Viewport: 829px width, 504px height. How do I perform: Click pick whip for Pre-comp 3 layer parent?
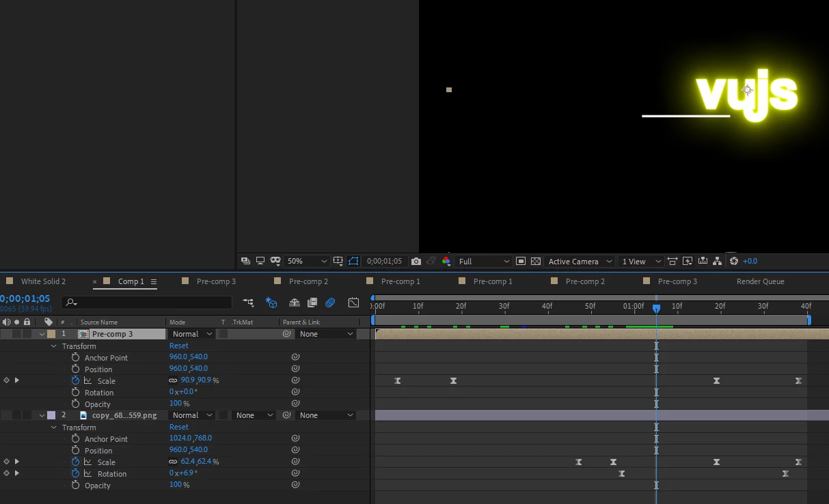pyautogui.click(x=287, y=334)
